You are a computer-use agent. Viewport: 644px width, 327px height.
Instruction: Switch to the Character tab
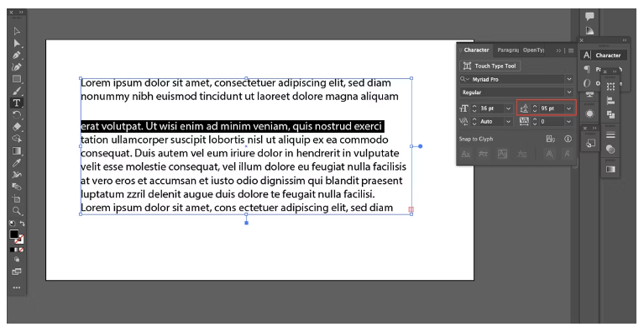476,50
